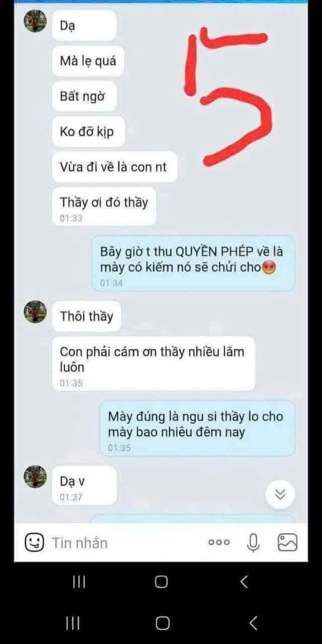This screenshot has height=644, width=322.
Task: Open sender avatar beside "Dạ v"
Action: point(35,477)
